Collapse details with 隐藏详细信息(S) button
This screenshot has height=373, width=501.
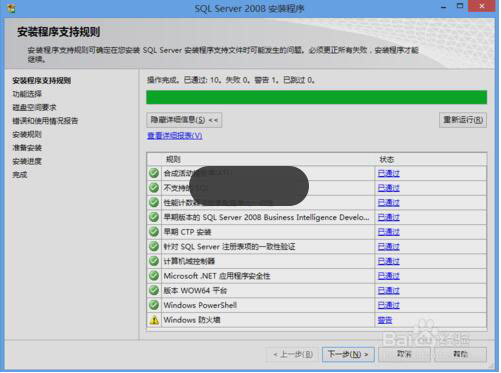tap(184, 120)
